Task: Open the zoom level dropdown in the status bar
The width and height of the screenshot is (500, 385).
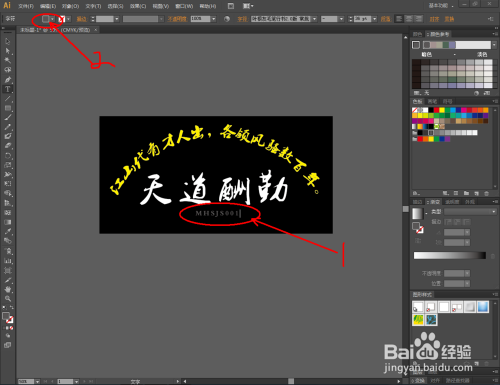Action: (x=37, y=381)
